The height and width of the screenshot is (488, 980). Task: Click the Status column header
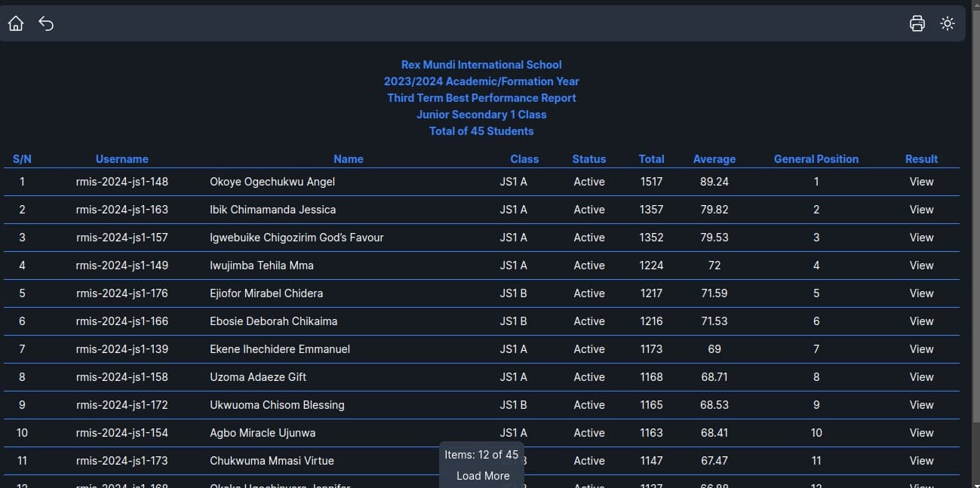pos(589,159)
